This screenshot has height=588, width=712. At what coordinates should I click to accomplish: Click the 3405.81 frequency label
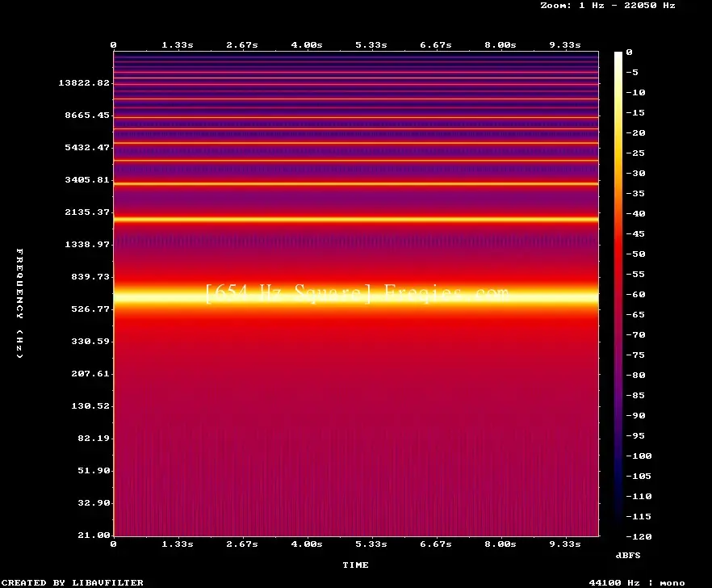pyautogui.click(x=87, y=179)
